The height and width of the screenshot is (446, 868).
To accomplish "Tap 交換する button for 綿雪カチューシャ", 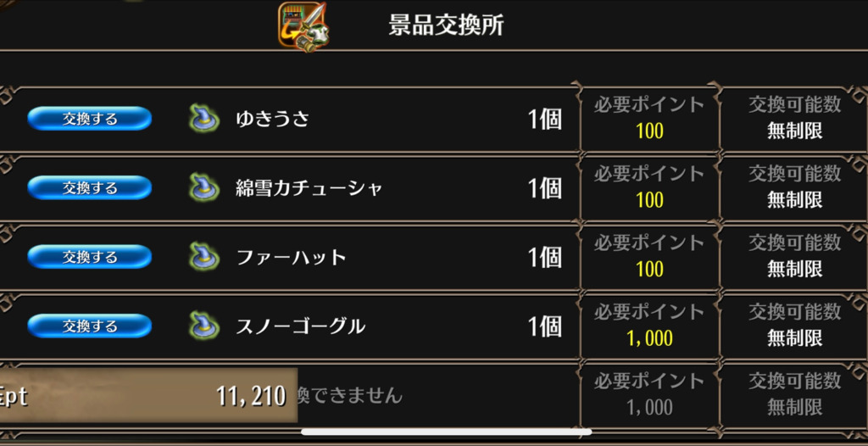I will tap(90, 188).
